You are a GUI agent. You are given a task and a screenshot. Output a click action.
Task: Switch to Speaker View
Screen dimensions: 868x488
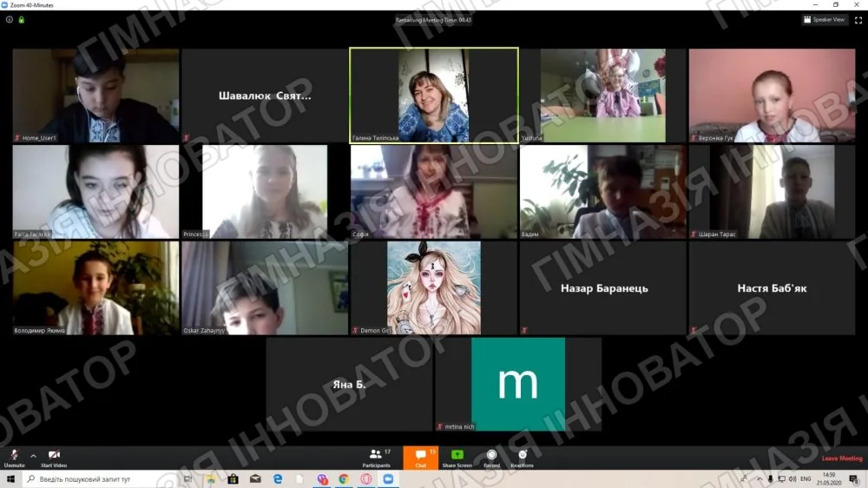pyautogui.click(x=825, y=20)
